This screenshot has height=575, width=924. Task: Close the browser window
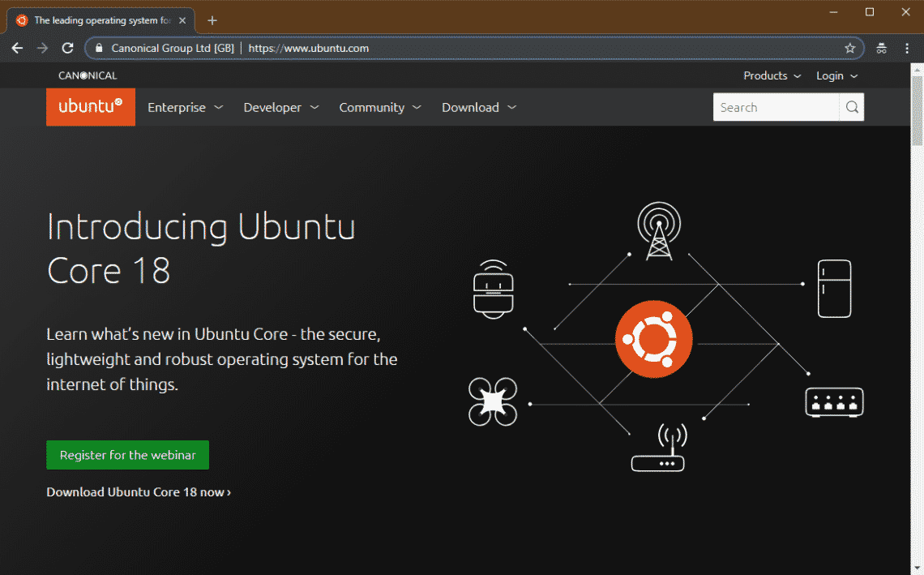(905, 12)
